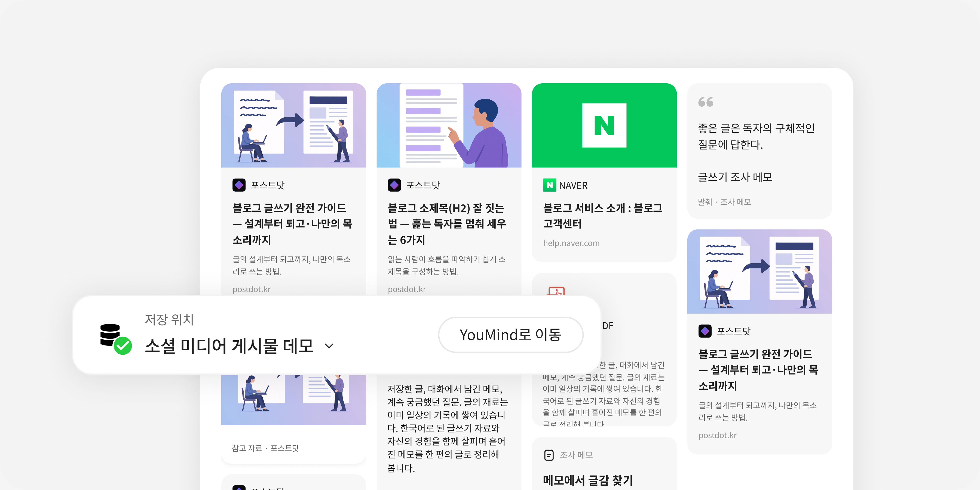Viewport: 980px width, 490px height.
Task: Open the 블로그 글쓰기 완전 가이드 card thumbnail in the first column
Action: pyautogui.click(x=294, y=125)
